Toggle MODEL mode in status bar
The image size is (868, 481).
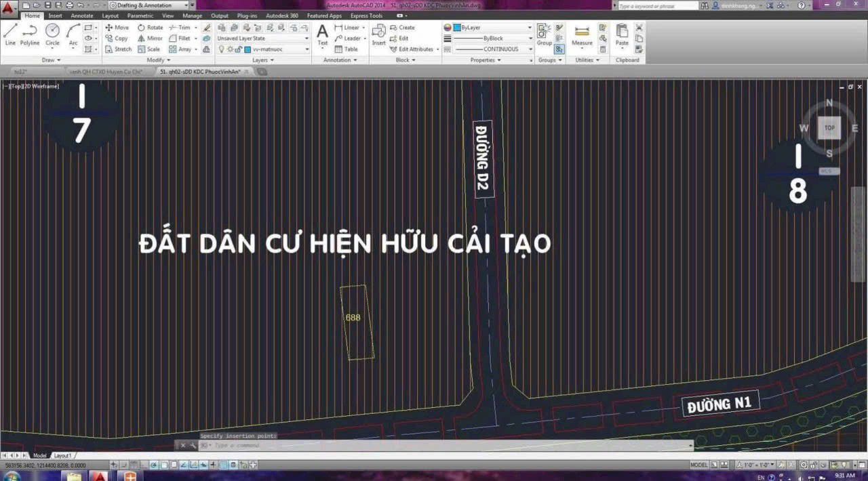[698, 465]
